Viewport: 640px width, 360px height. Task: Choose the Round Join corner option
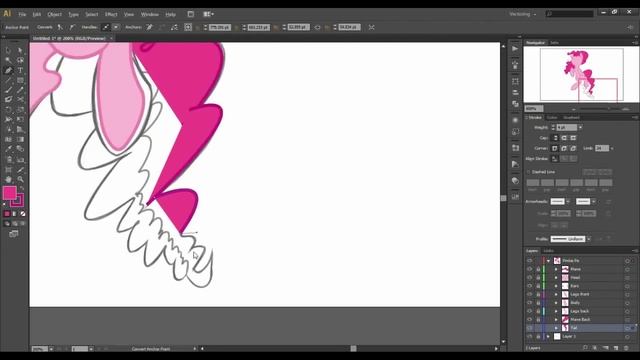pyautogui.click(x=564, y=148)
